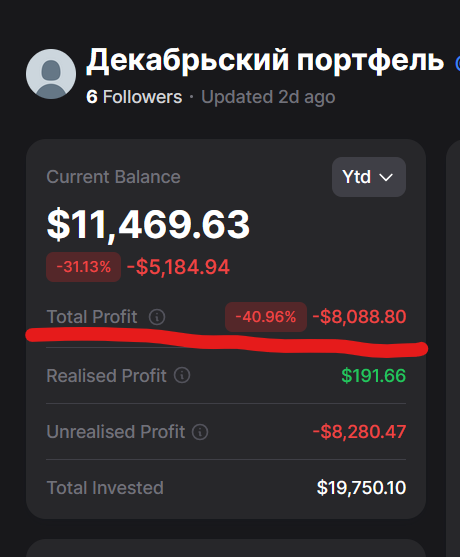
Task: Click the $11,469.63 current balance value
Action: (x=148, y=225)
